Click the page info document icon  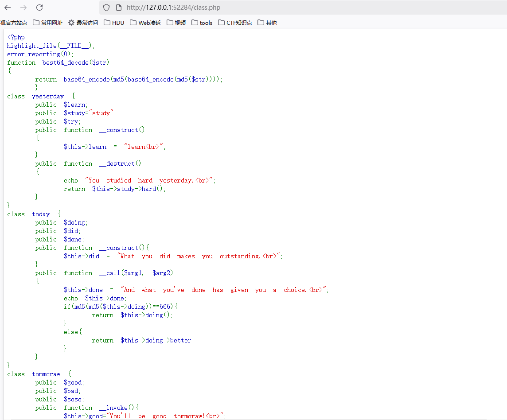[x=119, y=8]
